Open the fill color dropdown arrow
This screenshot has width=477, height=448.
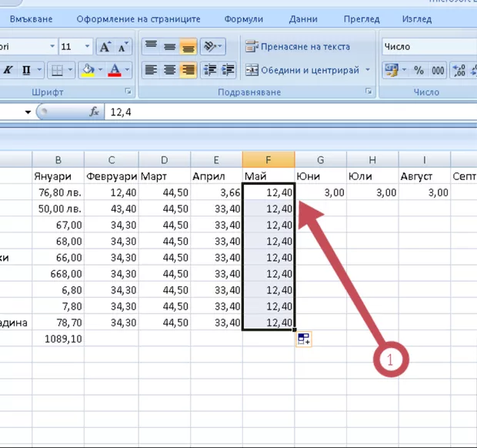tap(100, 70)
